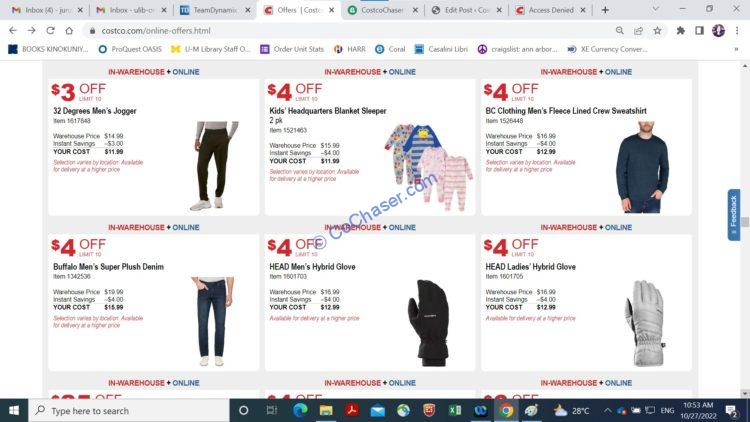Viewport: 750px width, 422px height.
Task: Bookmark this page with the star icon
Action: (657, 31)
